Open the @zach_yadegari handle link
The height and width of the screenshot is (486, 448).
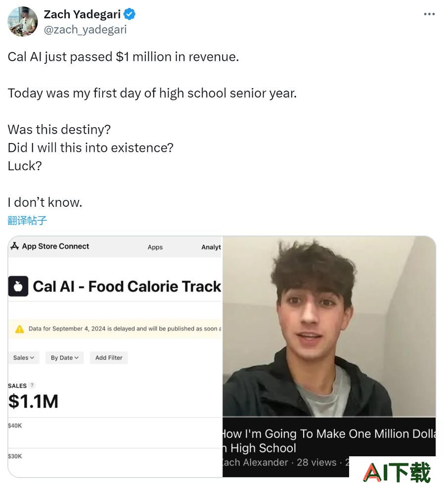(85, 30)
